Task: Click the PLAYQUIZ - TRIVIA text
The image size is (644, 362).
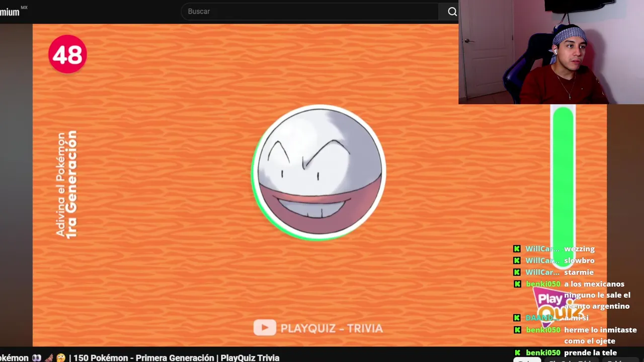Action: click(x=332, y=328)
